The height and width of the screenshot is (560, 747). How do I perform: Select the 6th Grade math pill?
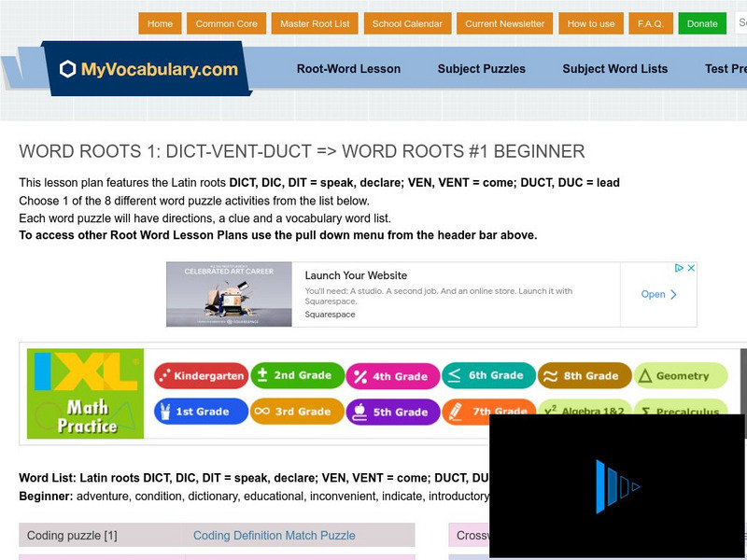tap(489, 376)
